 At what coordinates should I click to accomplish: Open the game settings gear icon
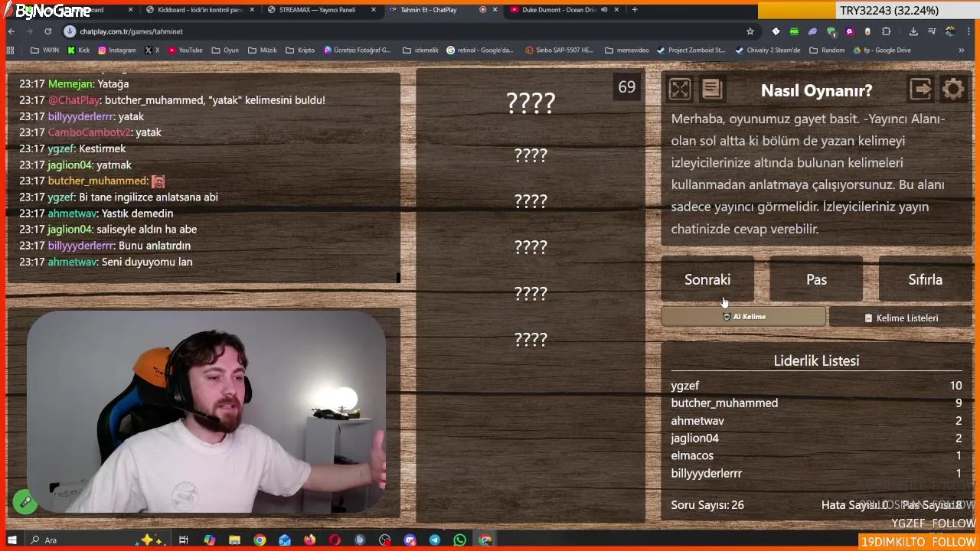953,90
